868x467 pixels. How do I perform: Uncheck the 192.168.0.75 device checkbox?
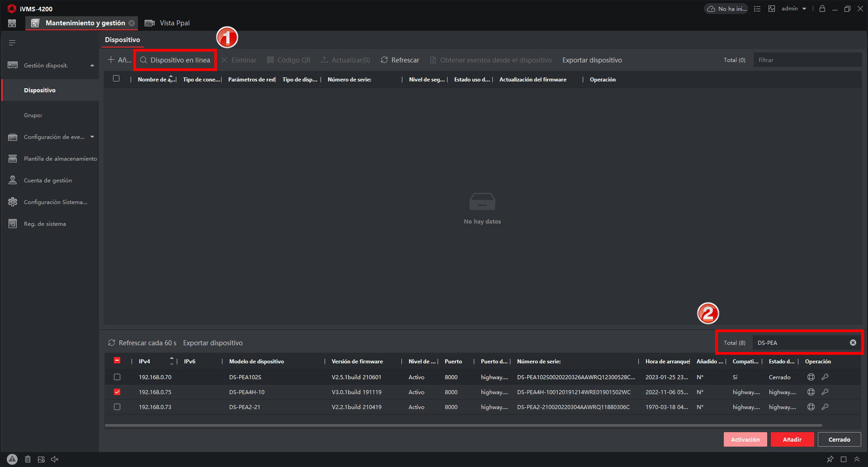click(117, 392)
